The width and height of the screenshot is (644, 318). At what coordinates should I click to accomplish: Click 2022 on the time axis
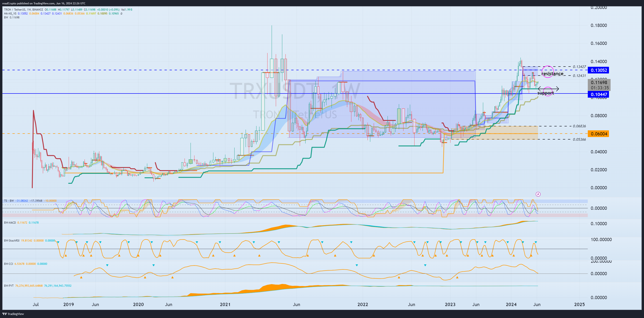pyautogui.click(x=363, y=304)
